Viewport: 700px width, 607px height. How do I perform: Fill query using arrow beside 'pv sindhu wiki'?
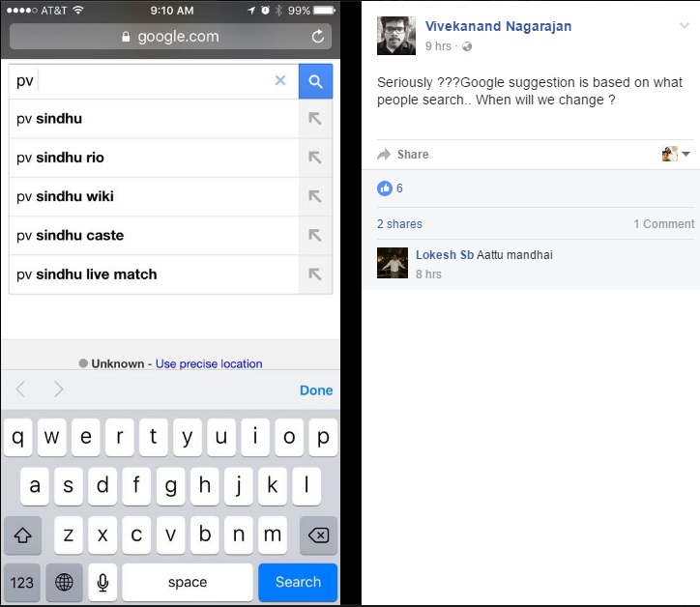click(x=315, y=196)
